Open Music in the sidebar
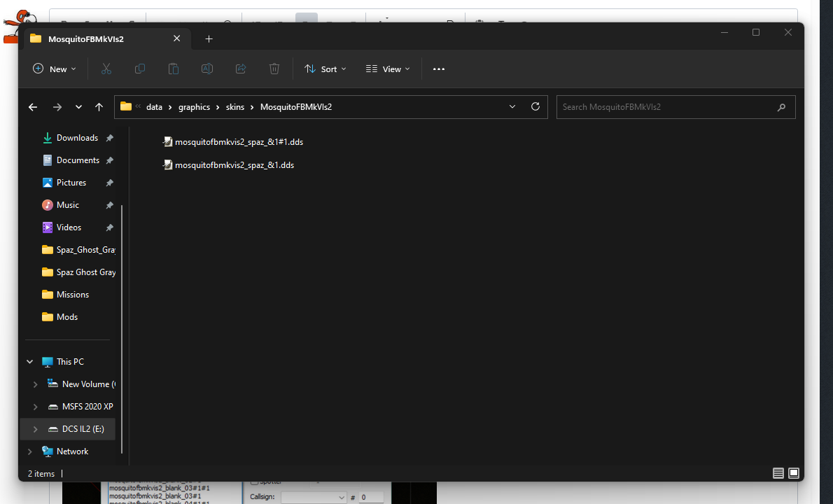Viewport: 833px width, 504px height. 67,205
